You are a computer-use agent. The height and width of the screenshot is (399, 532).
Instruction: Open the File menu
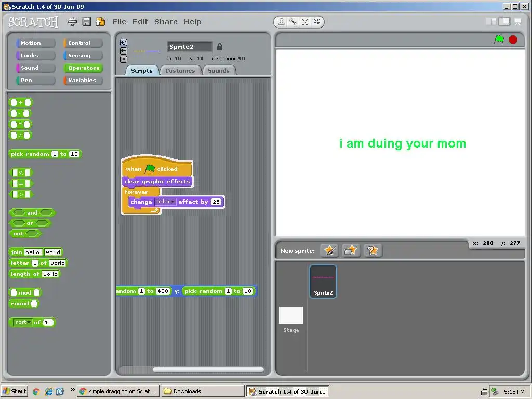(119, 22)
